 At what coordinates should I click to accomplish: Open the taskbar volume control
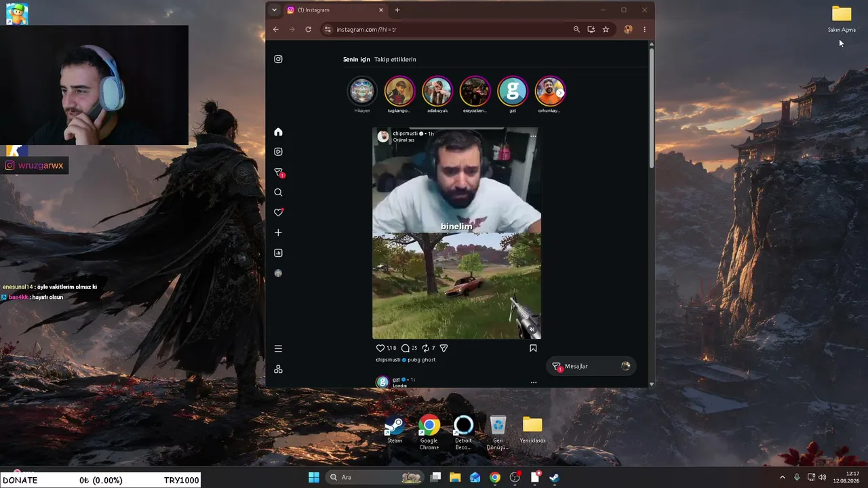point(823,477)
